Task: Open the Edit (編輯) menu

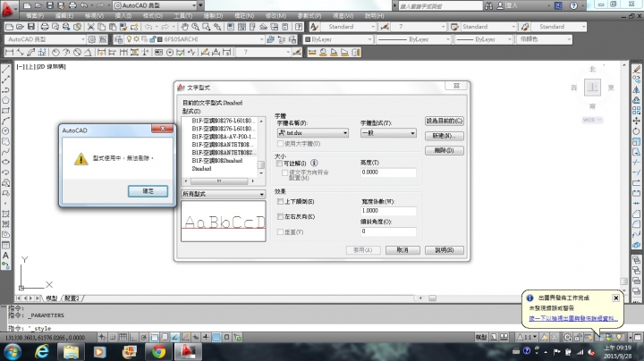Action: 64,16
